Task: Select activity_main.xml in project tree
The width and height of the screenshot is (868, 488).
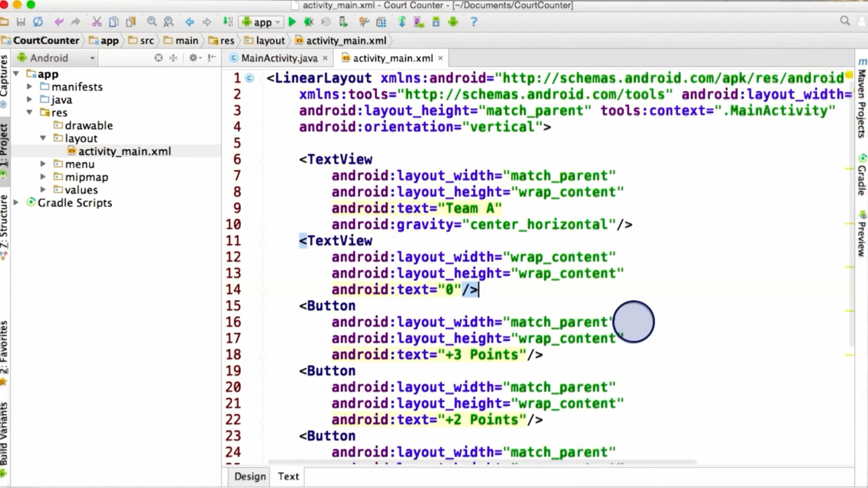Action: pos(124,151)
